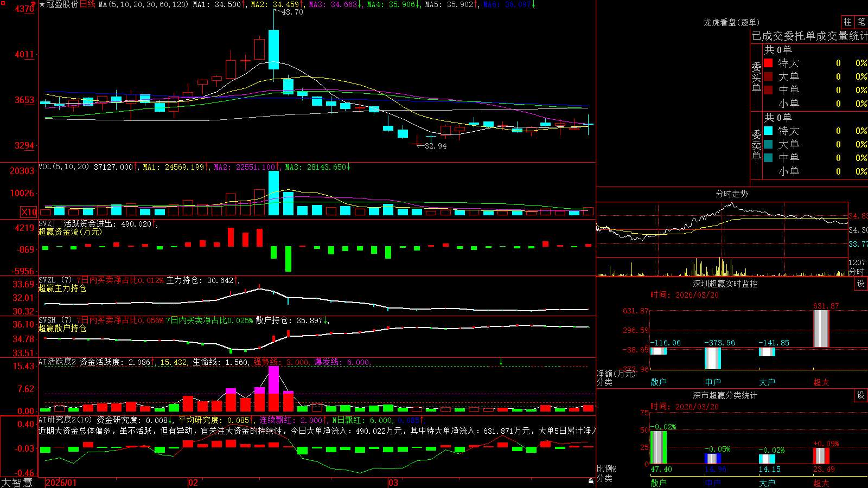Open 设 settings for 深市超赢分类统计

(861, 395)
